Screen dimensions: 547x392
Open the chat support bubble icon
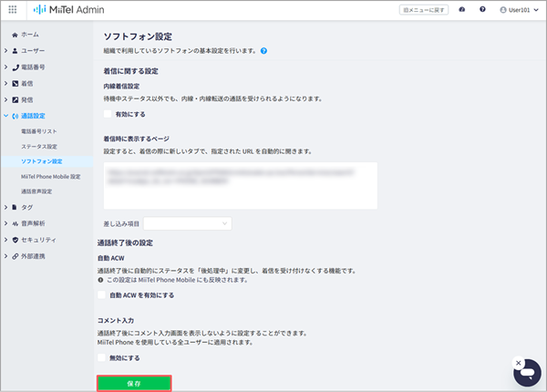528,373
